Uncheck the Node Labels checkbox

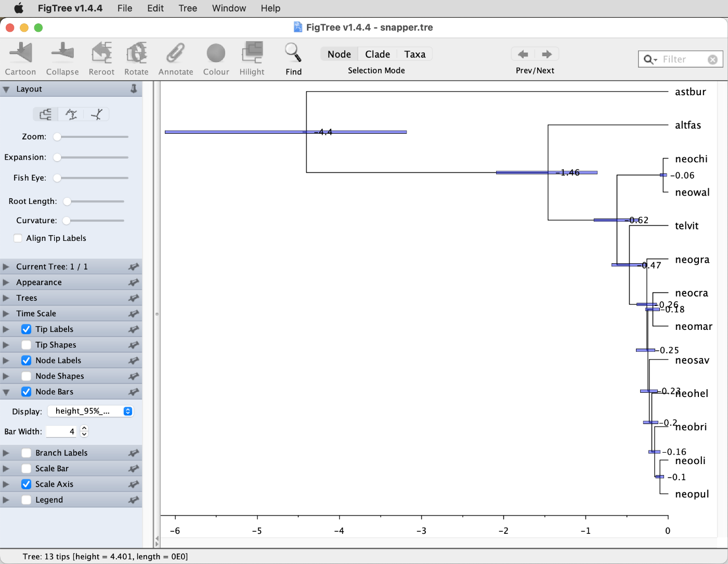pos(26,361)
